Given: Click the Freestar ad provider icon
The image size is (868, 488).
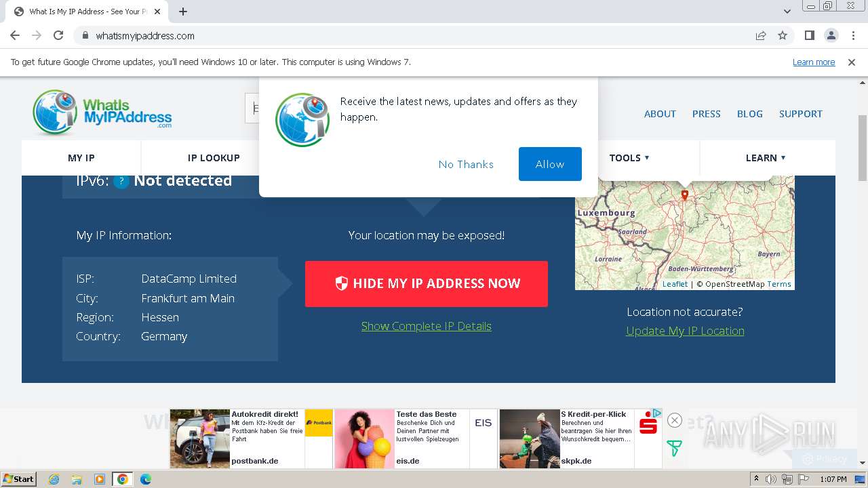Looking at the screenshot, I should (674, 448).
